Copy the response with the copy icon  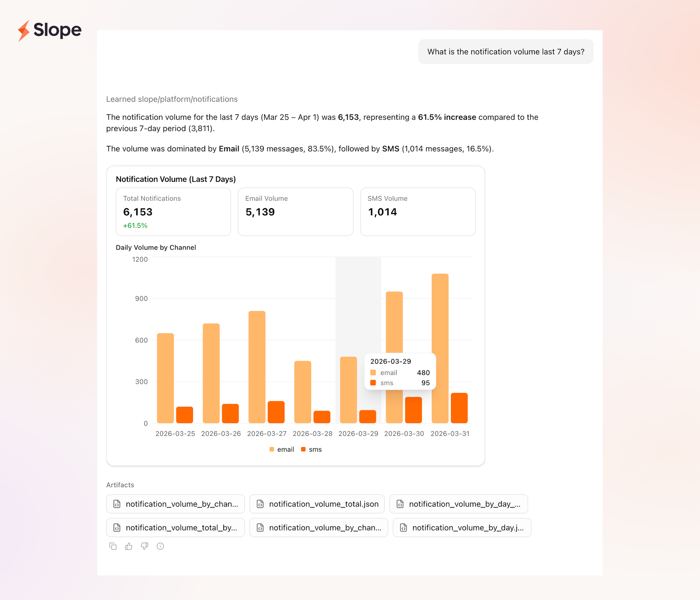coord(113,546)
